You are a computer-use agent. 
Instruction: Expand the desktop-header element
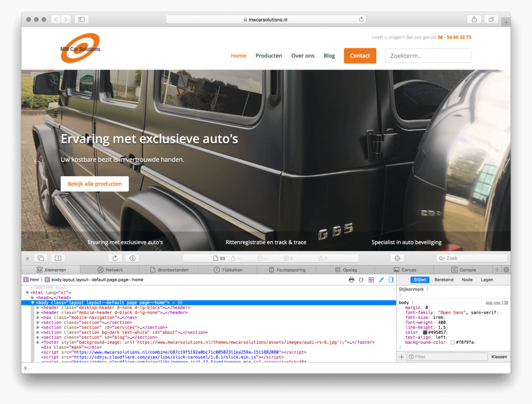[x=38, y=308]
